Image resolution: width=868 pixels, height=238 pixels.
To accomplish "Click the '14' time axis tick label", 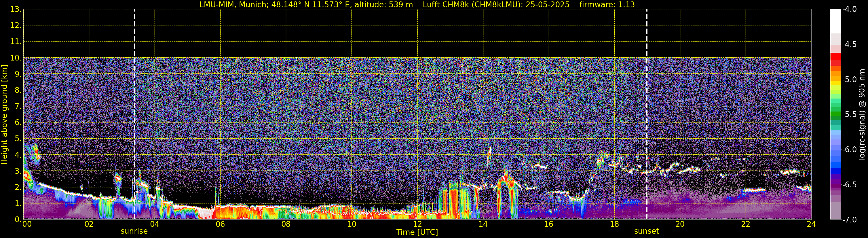I will coord(483,224).
